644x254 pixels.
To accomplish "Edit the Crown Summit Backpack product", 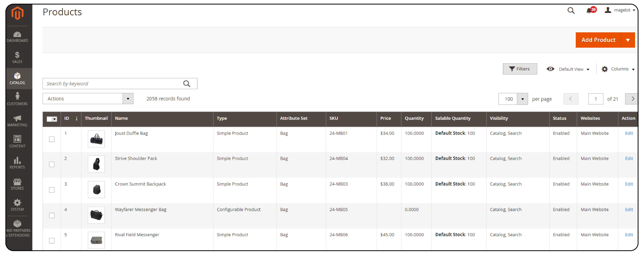I will pos(629,184).
